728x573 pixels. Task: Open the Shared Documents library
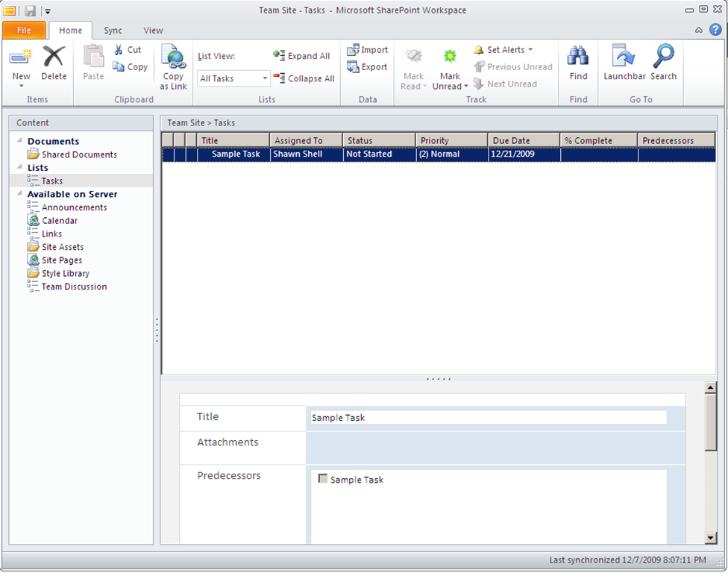(x=72, y=154)
